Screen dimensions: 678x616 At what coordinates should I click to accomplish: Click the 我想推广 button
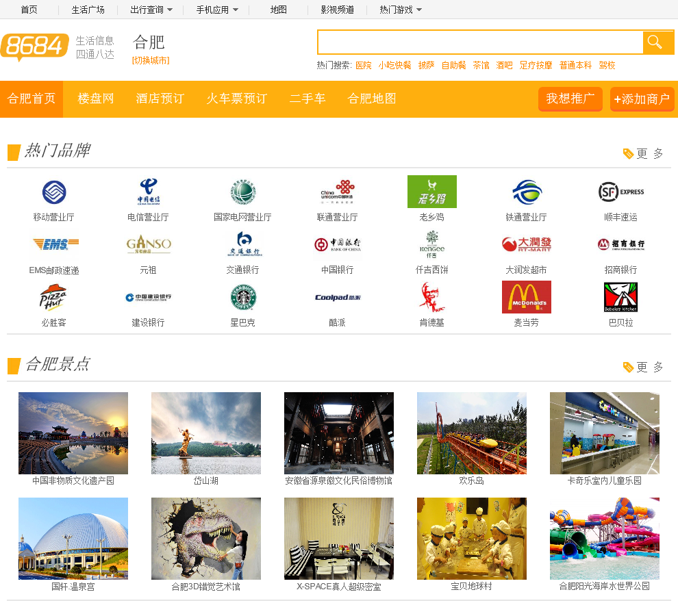pyautogui.click(x=570, y=99)
